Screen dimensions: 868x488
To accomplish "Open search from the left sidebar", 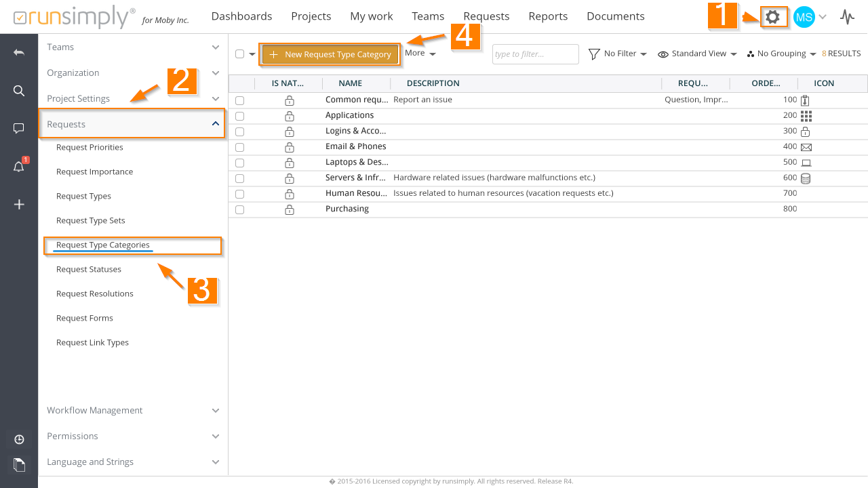I will coord(19,91).
